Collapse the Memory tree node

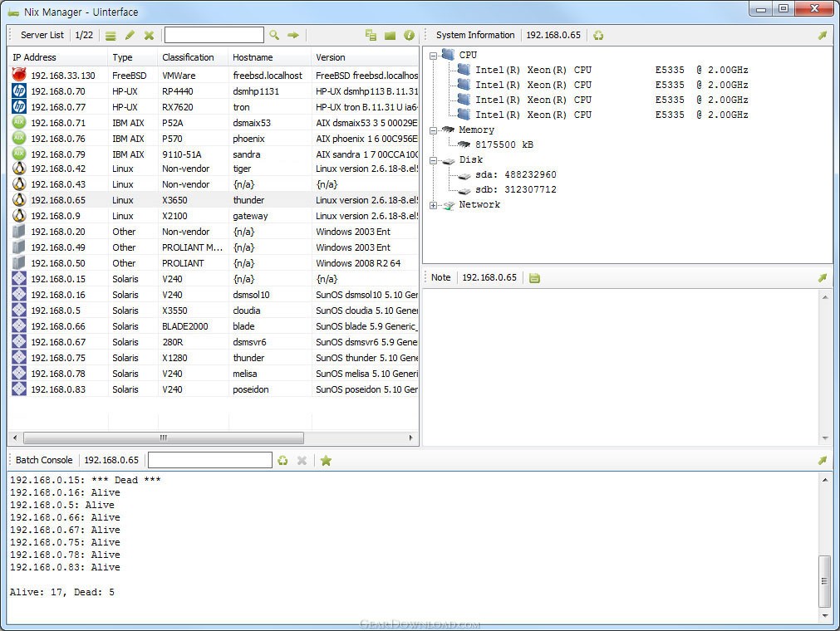point(433,130)
